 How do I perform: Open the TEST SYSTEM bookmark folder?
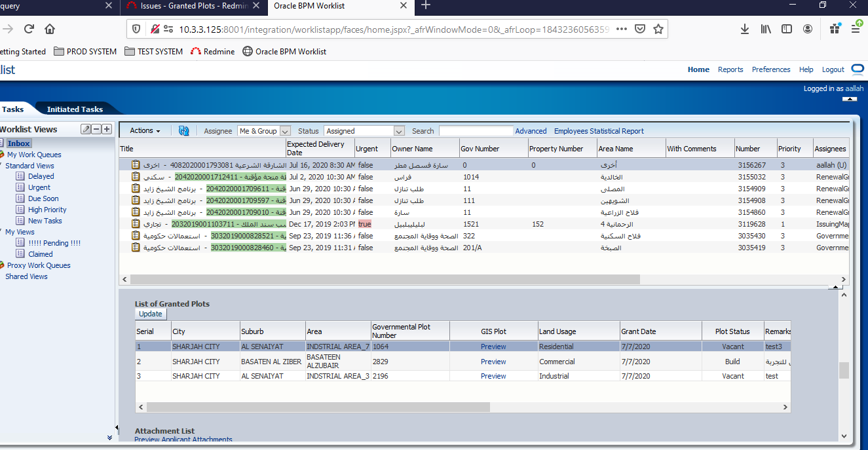154,51
